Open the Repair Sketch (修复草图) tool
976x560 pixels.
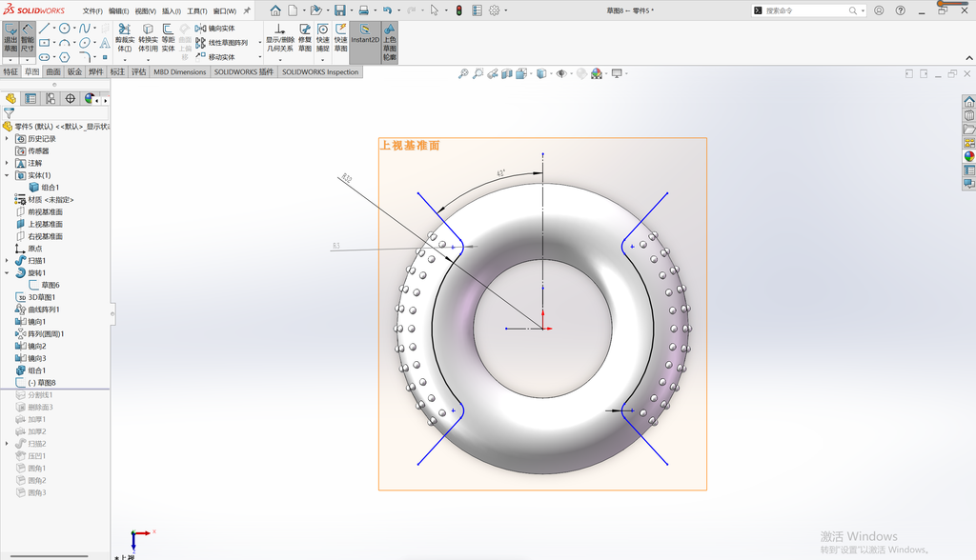pos(304,39)
